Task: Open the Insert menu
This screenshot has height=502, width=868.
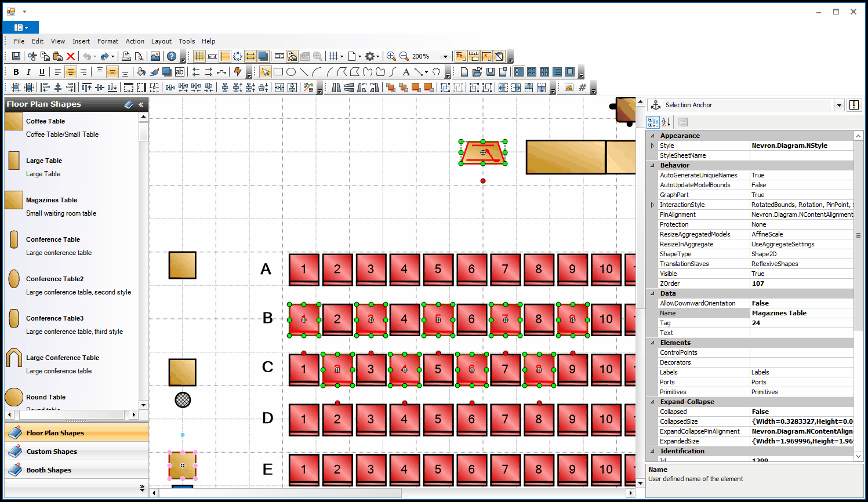Action: coord(81,41)
